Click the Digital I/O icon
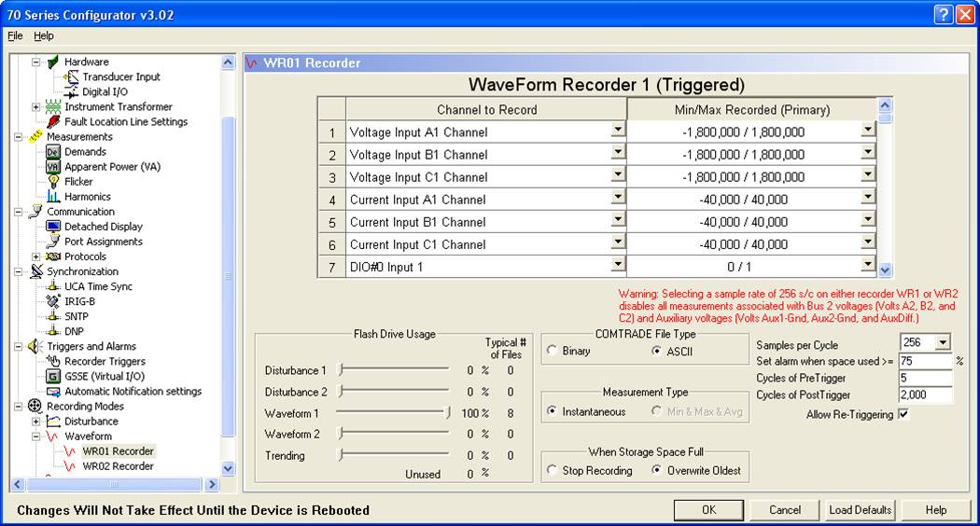This screenshot has height=526, width=980. (x=71, y=91)
